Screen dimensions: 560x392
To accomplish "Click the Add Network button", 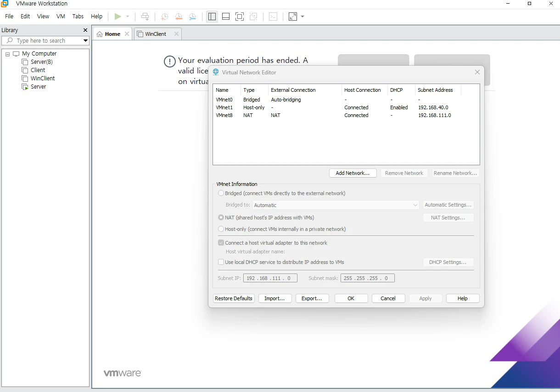I will pyautogui.click(x=353, y=173).
